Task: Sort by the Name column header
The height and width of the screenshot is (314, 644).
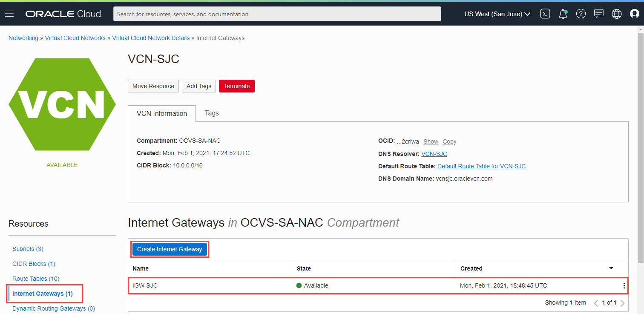Action: [141, 268]
